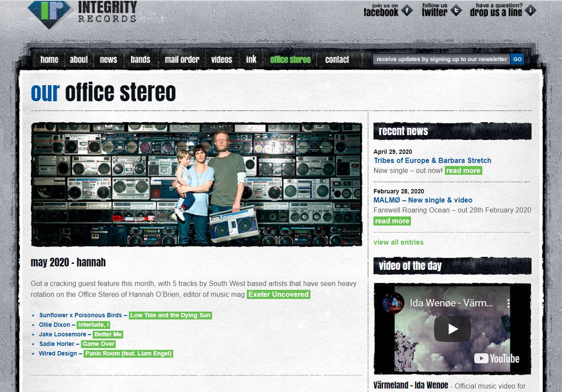This screenshot has height=392, width=562.
Task: Open the contact page
Action: click(337, 59)
